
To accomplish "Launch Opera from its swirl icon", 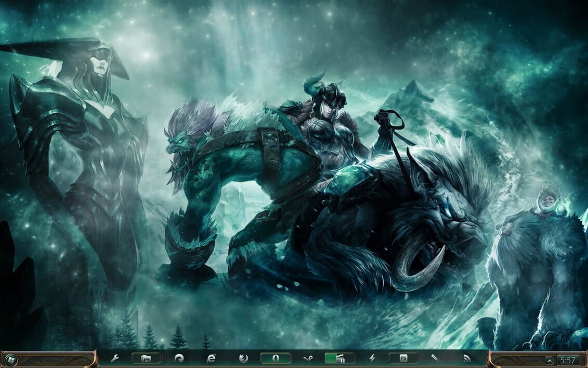I will tap(179, 358).
